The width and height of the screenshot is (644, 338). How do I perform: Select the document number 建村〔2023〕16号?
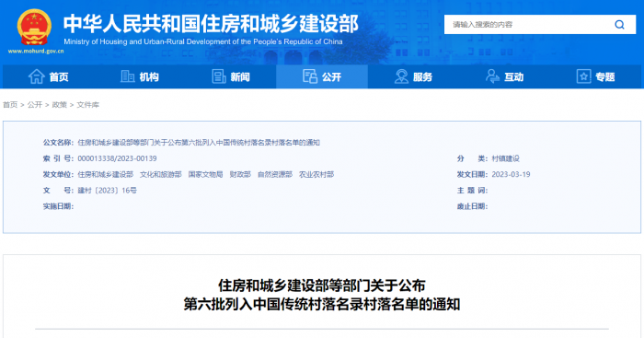[108, 191]
